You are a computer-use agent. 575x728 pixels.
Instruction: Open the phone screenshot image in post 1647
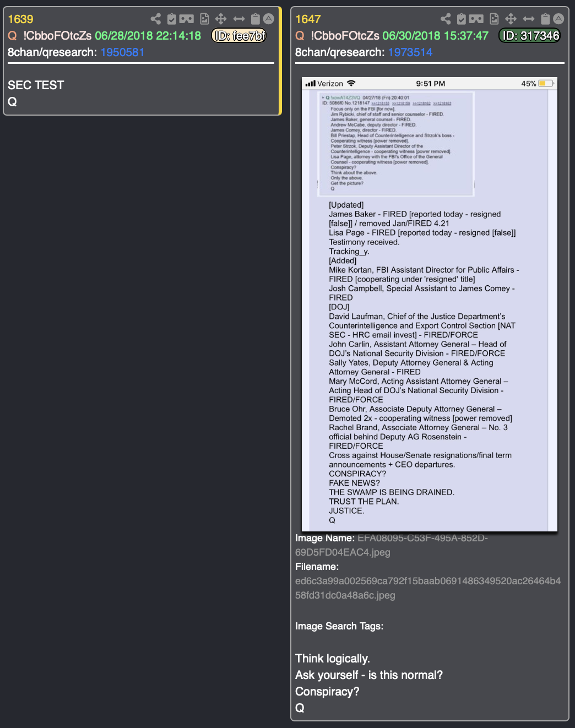pyautogui.click(x=430, y=305)
